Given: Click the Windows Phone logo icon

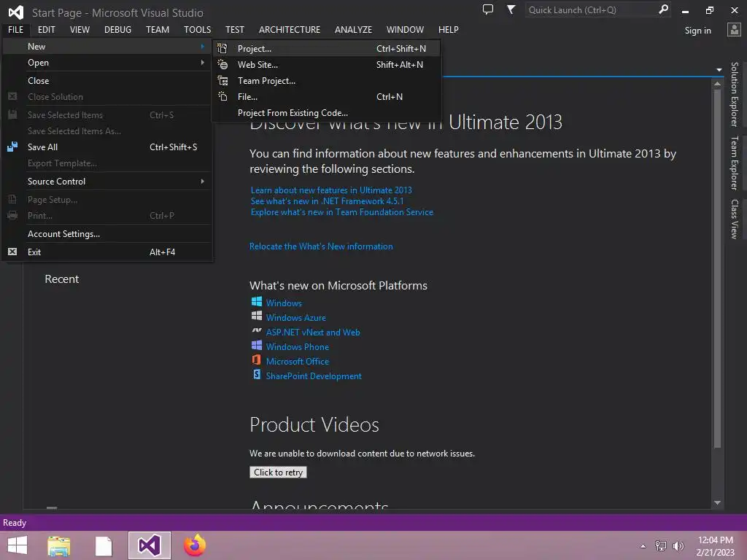Looking at the screenshot, I should pos(256,345).
